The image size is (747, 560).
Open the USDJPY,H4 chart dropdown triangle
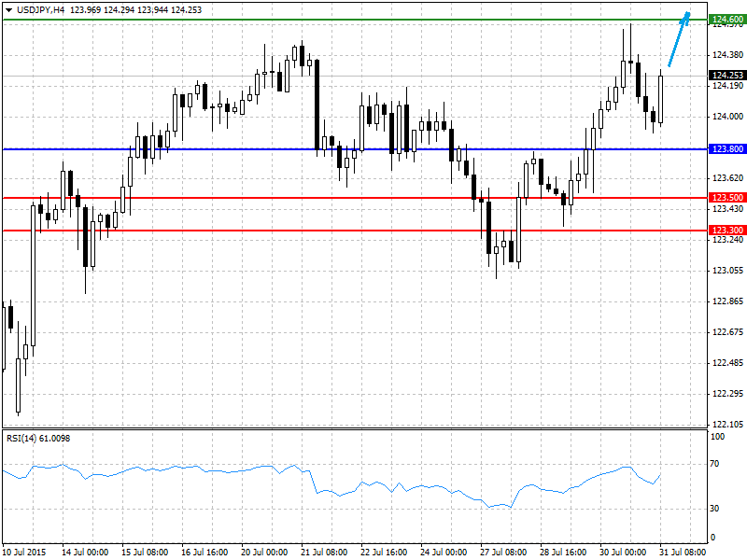click(x=8, y=10)
